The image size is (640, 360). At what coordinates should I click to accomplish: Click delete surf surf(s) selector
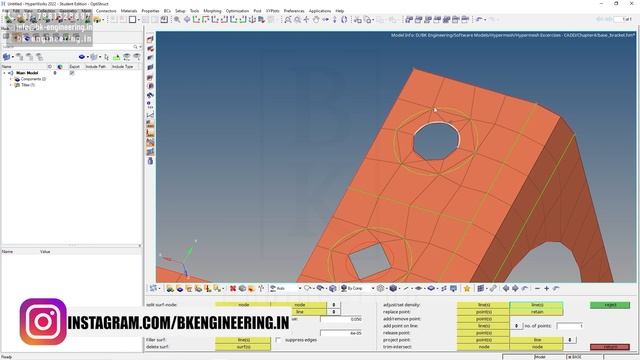coord(243,347)
